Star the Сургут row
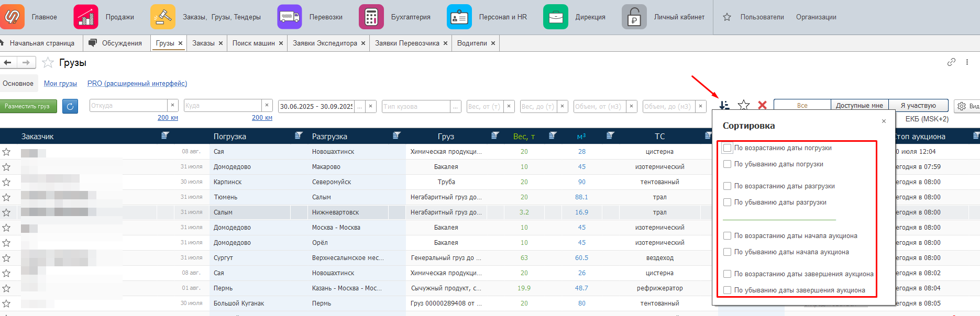980x316 pixels. click(x=6, y=258)
